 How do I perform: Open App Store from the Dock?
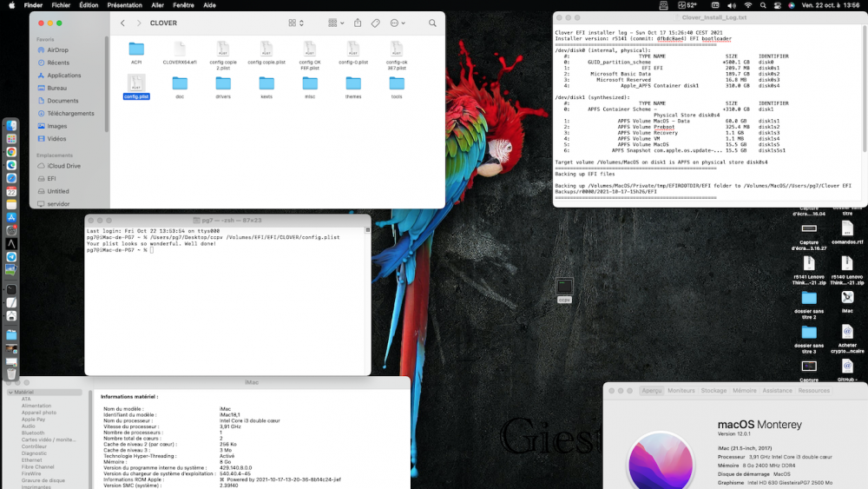click(11, 218)
